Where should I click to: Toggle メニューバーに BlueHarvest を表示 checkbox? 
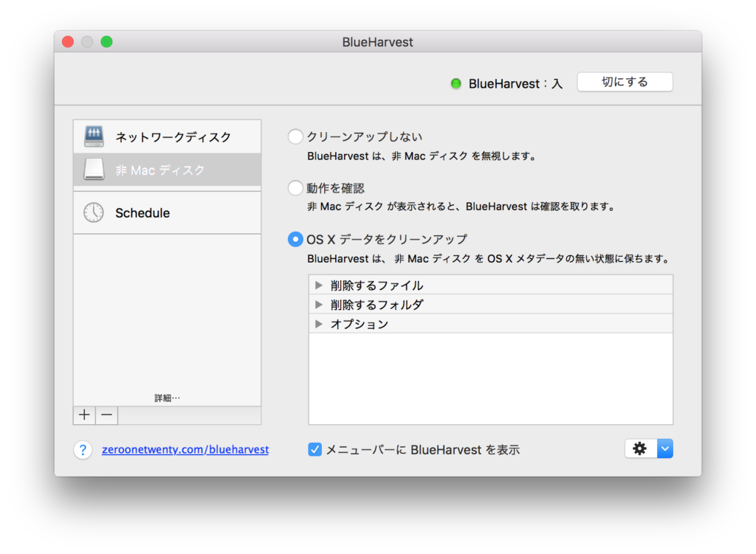pos(315,449)
